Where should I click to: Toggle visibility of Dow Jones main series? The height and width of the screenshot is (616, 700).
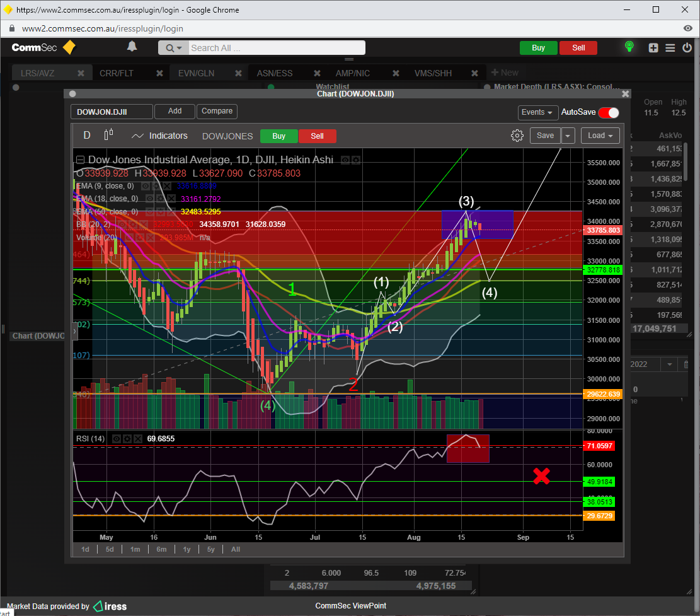(345, 160)
